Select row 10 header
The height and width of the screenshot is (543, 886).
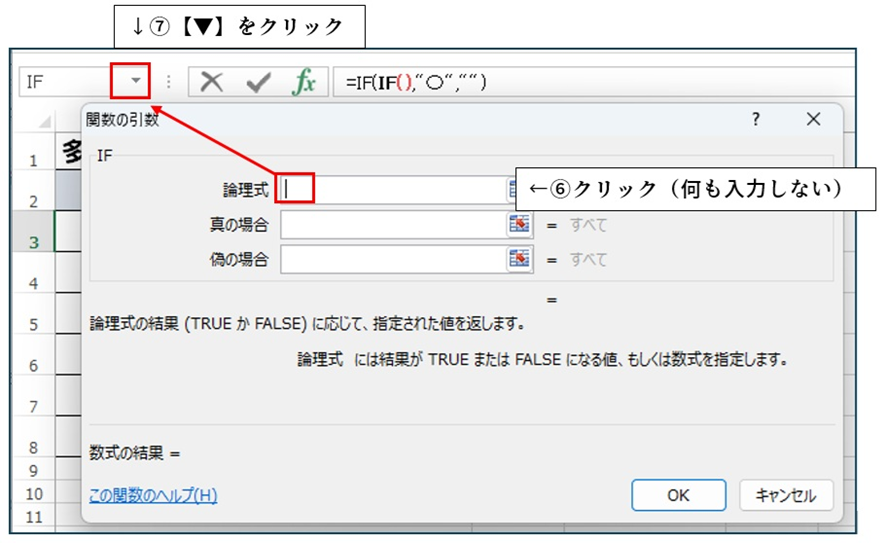coord(33,494)
